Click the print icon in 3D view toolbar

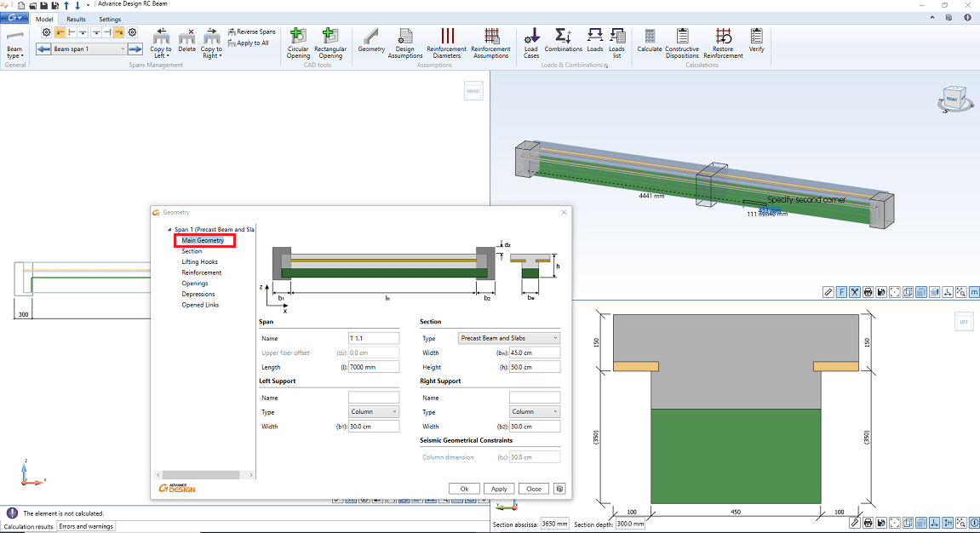pos(868,292)
